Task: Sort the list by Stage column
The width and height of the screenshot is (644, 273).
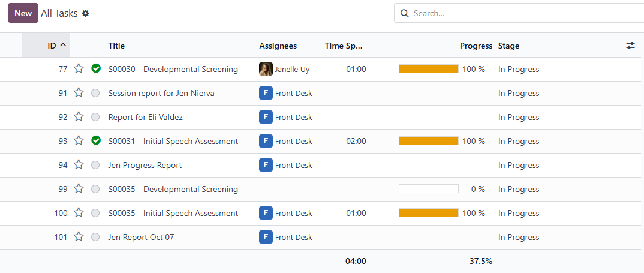Action: click(508, 46)
